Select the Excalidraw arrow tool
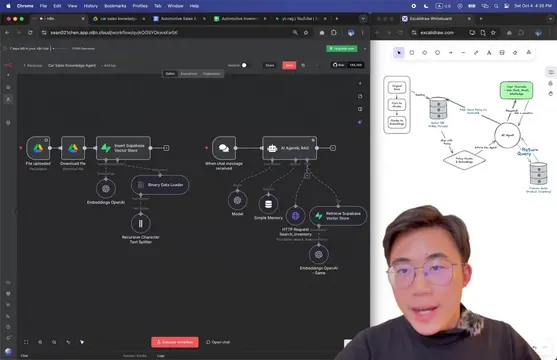The width and height of the screenshot is (557, 360). (x=450, y=53)
